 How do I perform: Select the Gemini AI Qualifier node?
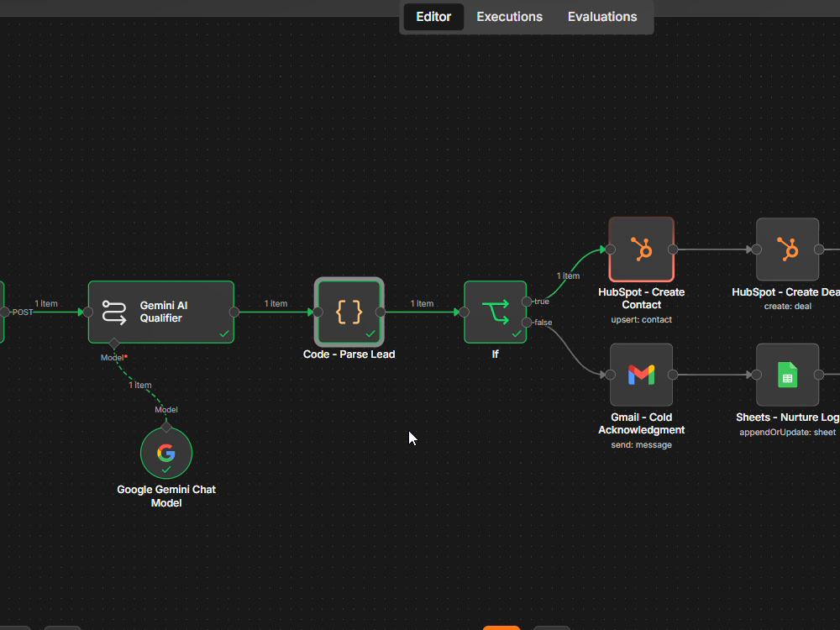[161, 312]
